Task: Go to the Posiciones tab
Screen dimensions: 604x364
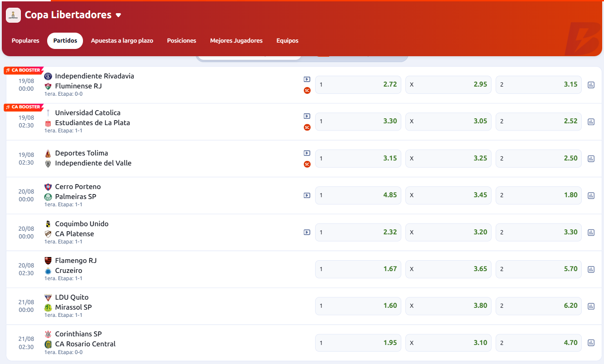Action: tap(181, 41)
